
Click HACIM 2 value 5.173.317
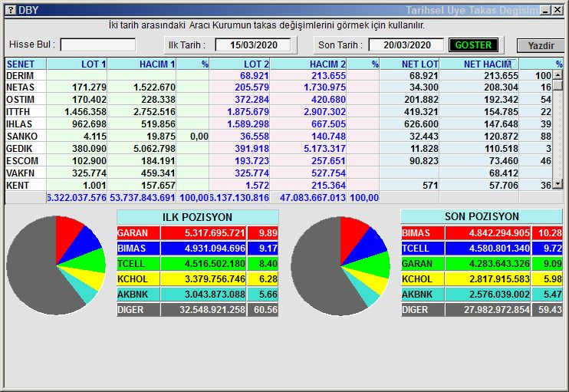point(325,149)
